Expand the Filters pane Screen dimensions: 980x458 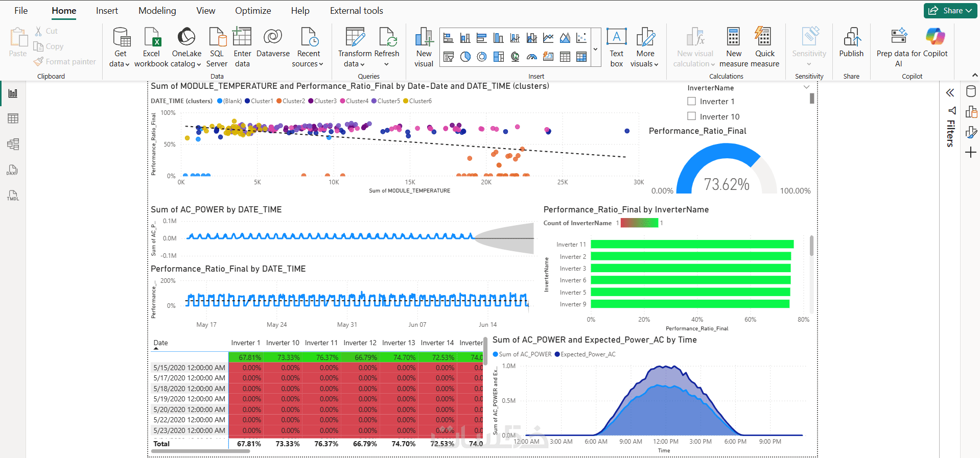tap(950, 92)
